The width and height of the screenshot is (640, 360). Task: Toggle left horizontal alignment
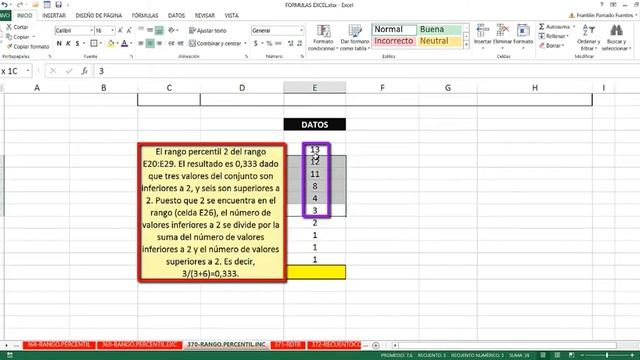pyautogui.click(x=141, y=43)
